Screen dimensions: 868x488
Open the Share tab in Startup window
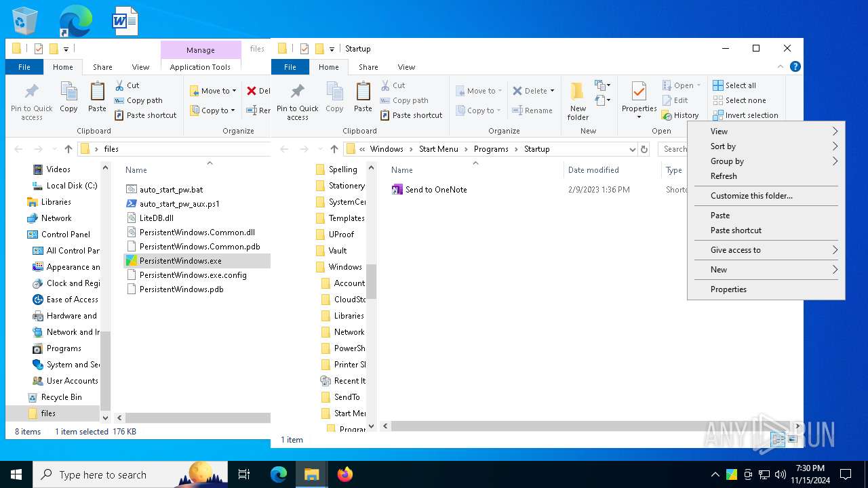368,67
